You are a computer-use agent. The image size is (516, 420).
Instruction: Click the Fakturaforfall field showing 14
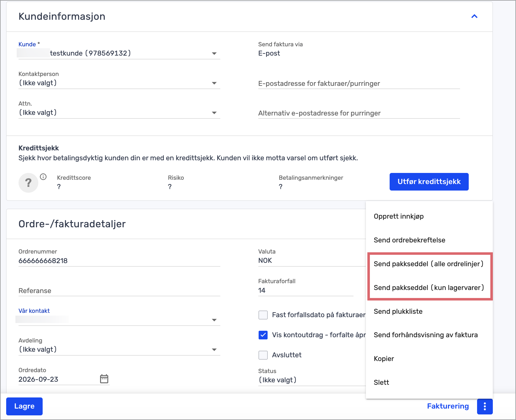(306, 291)
